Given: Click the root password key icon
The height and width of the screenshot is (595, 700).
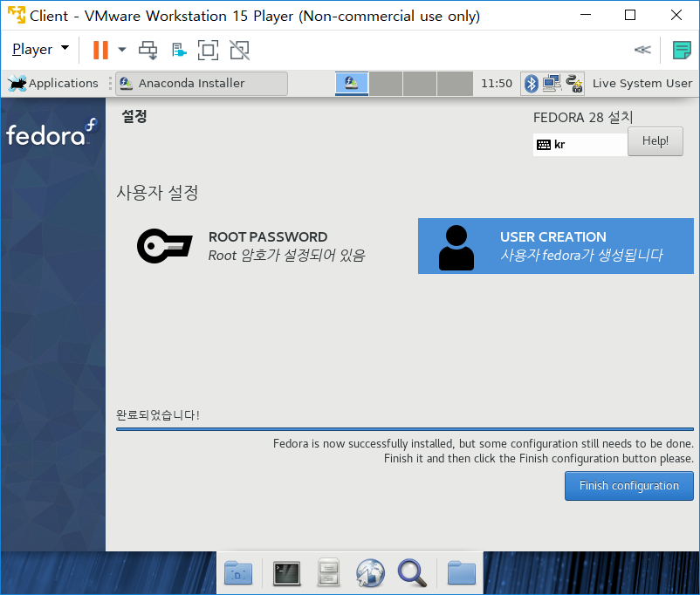Looking at the screenshot, I should point(164,246).
